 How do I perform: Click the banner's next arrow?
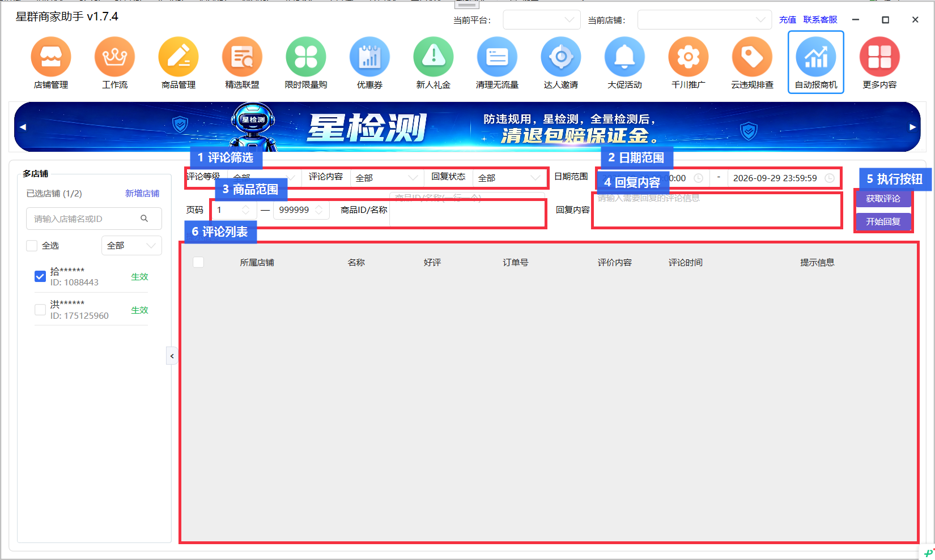(x=912, y=127)
